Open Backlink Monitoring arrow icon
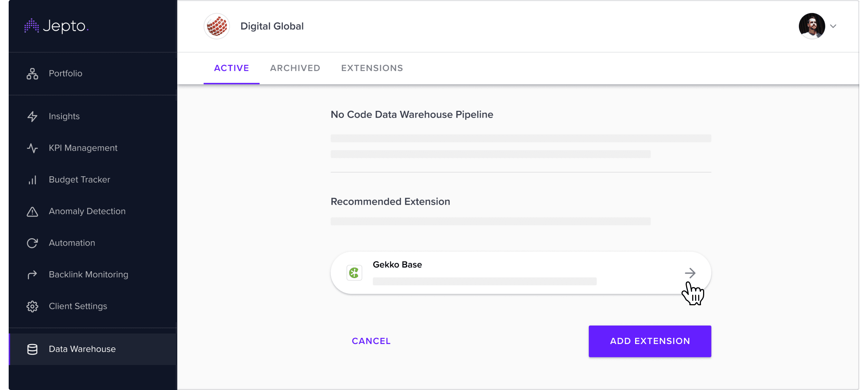This screenshot has width=868, height=390. (x=33, y=274)
